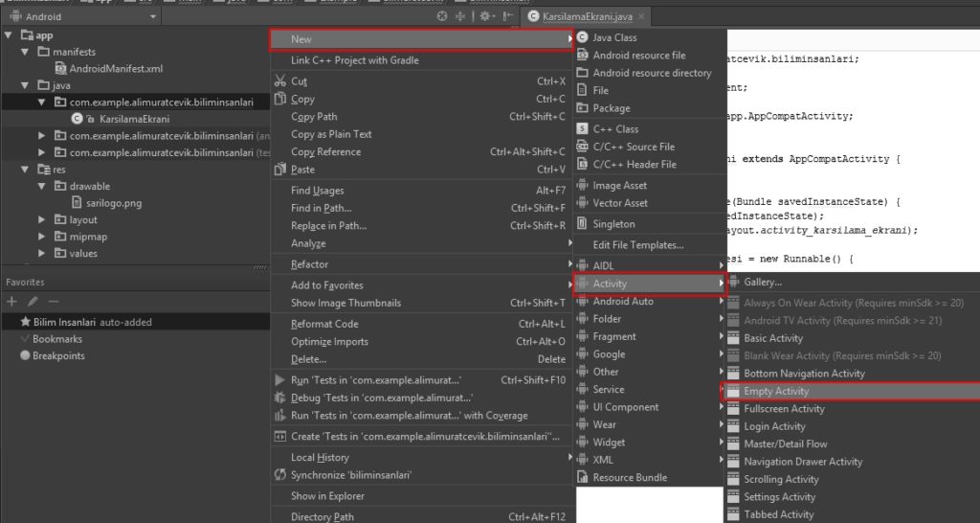Close the KarsilamaEkrani.java tab
Viewport: 980px width, 523px height.
point(641,16)
